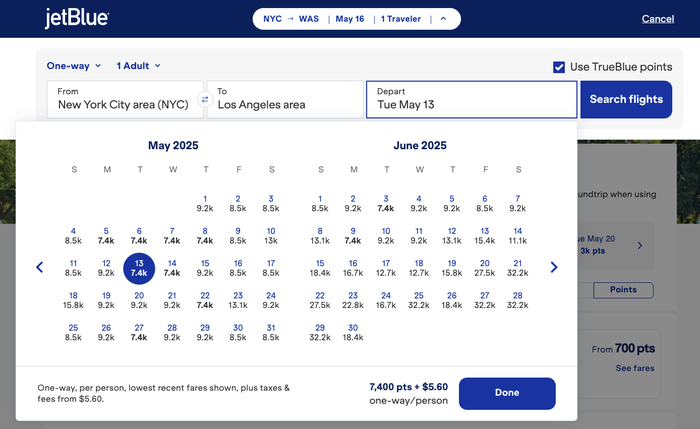Select May 22 with 7.4k fare
This screenshot has height=429, width=700.
(x=205, y=300)
